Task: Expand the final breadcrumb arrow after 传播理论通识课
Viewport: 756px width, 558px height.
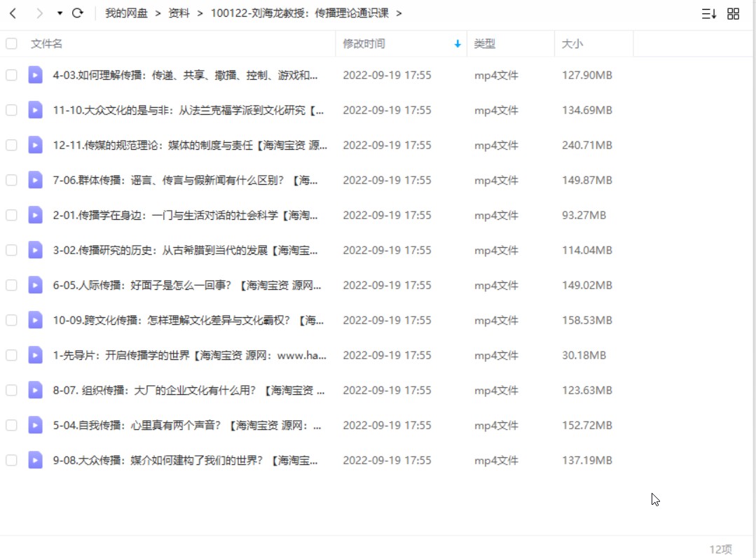Action: click(399, 13)
